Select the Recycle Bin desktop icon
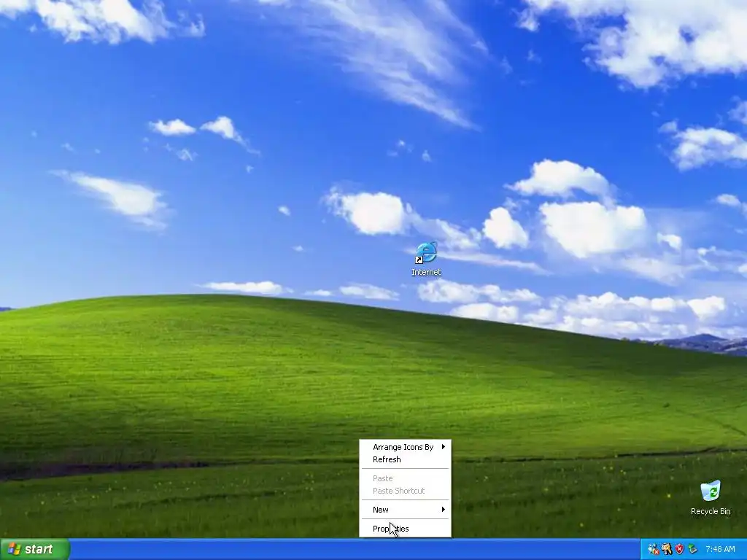This screenshot has height=560, width=747. (x=711, y=498)
